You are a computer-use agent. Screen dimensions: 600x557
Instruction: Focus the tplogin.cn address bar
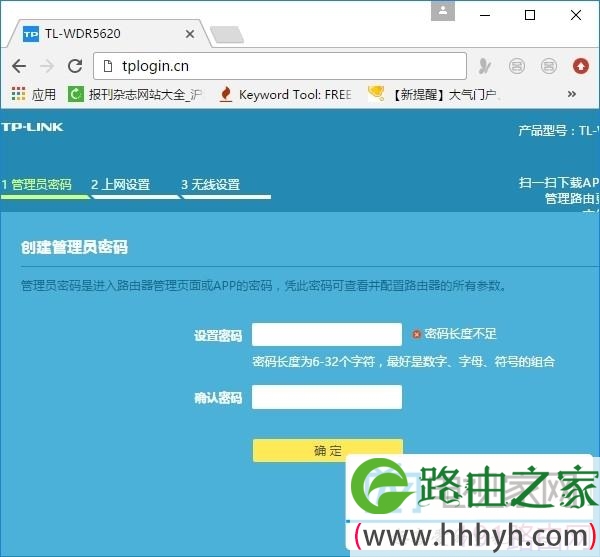[x=280, y=66]
